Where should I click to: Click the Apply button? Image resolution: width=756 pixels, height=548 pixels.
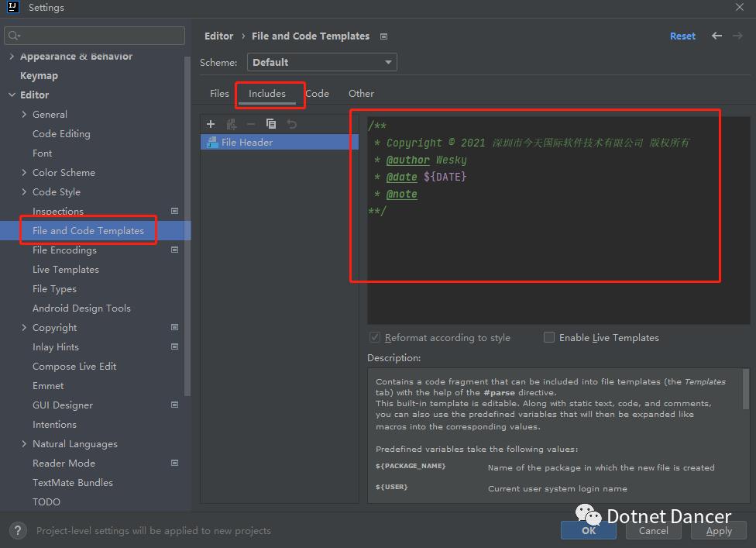[x=718, y=531]
